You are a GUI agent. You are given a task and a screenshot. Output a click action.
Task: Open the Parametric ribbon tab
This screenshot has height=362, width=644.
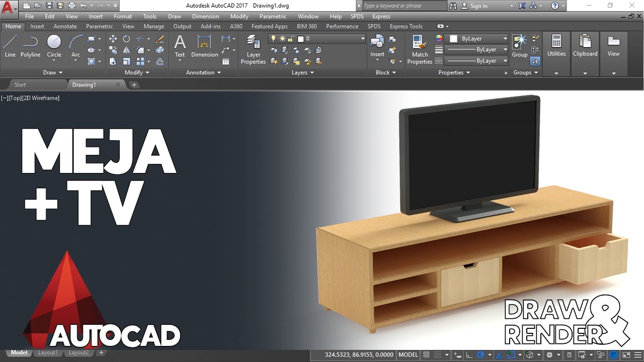(99, 26)
